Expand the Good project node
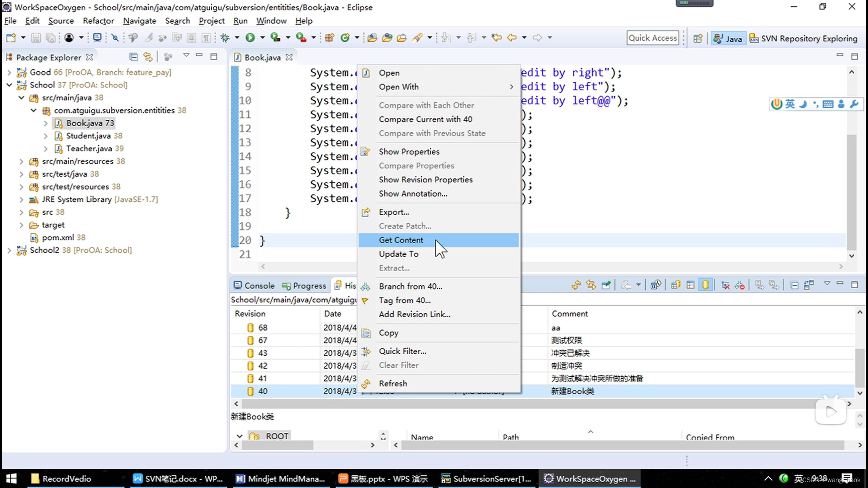This screenshot has height=488, width=868. (9, 72)
